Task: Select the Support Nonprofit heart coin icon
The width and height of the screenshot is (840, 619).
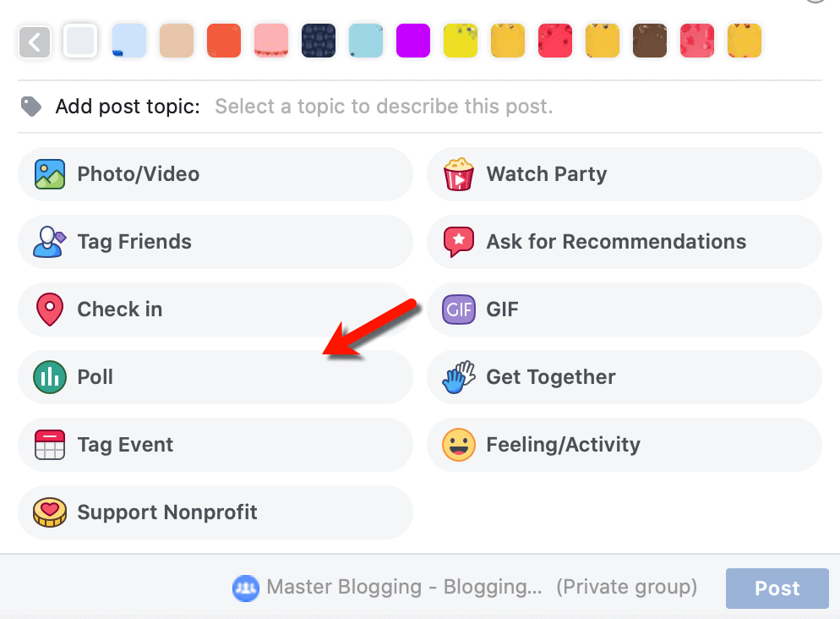Action: click(50, 512)
